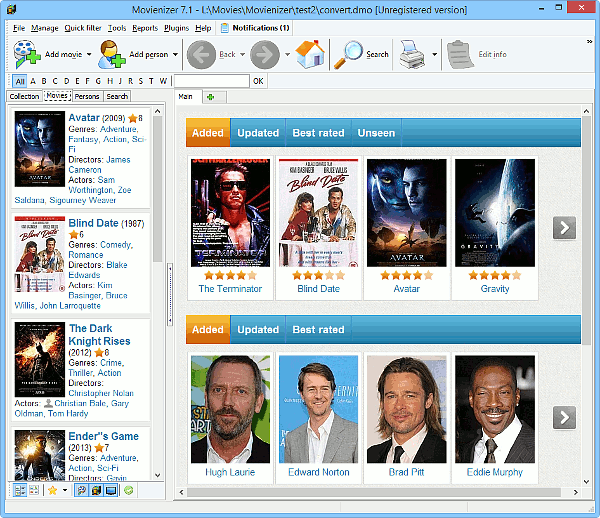
Task: Select Updated tab in persons section
Action: click(258, 329)
